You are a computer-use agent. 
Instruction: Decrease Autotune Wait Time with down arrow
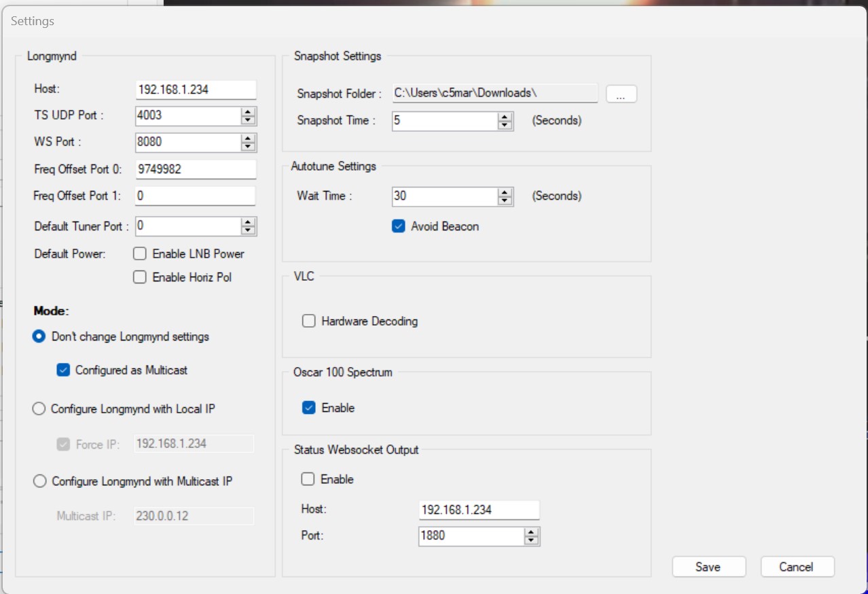(x=505, y=200)
